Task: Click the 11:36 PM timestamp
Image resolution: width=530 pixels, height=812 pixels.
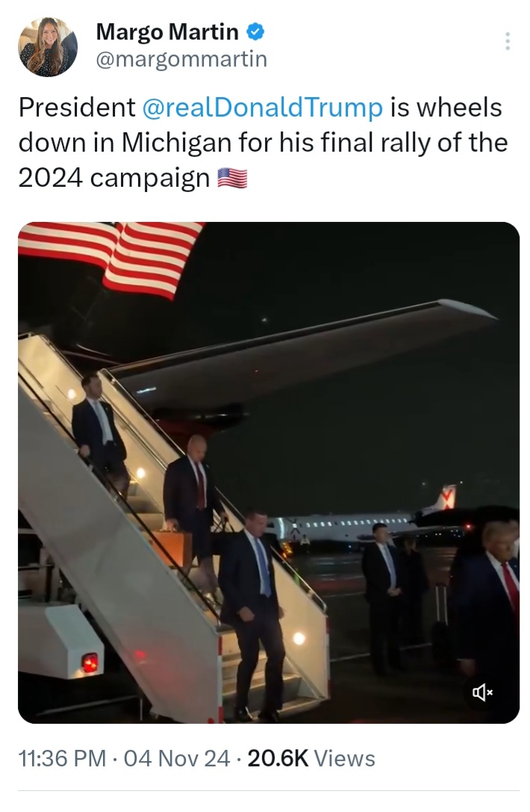Action: pos(62,759)
